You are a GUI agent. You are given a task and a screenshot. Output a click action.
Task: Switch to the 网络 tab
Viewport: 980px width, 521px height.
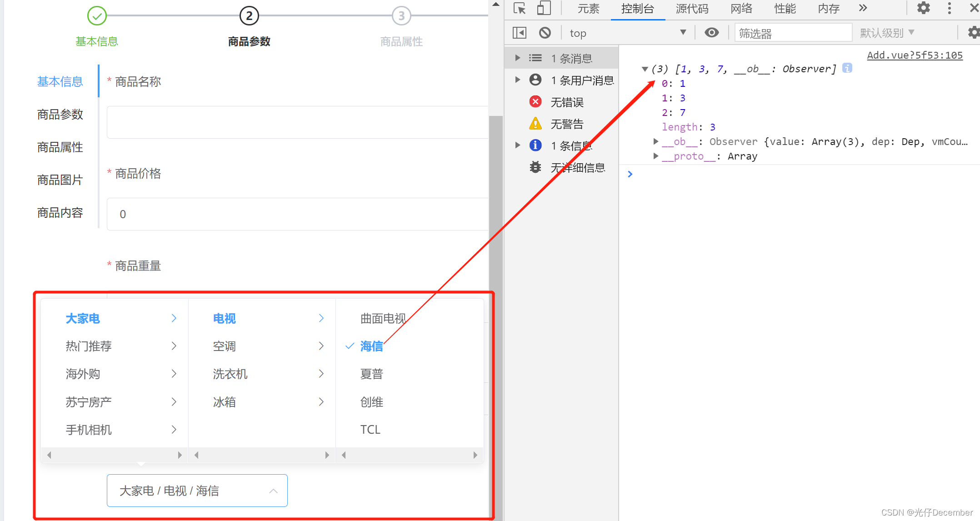point(741,9)
